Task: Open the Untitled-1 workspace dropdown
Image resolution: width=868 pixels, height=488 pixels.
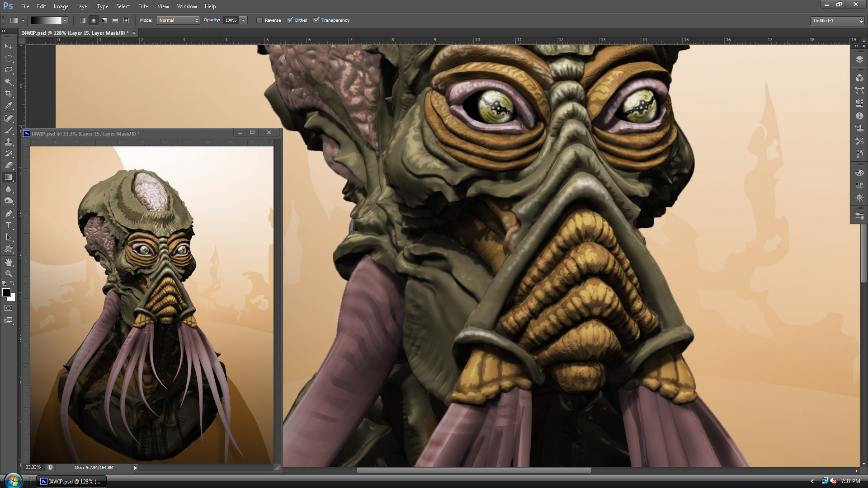Action: pyautogui.click(x=837, y=21)
